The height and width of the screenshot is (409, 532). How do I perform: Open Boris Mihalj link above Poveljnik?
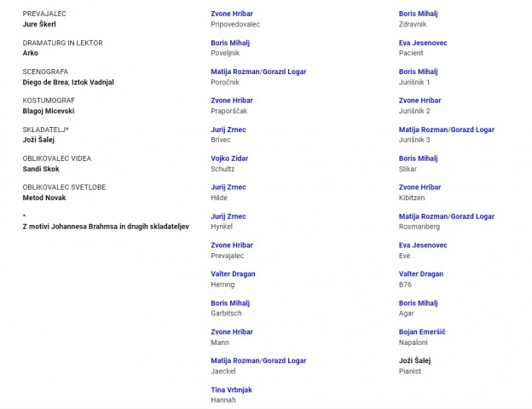click(x=230, y=43)
